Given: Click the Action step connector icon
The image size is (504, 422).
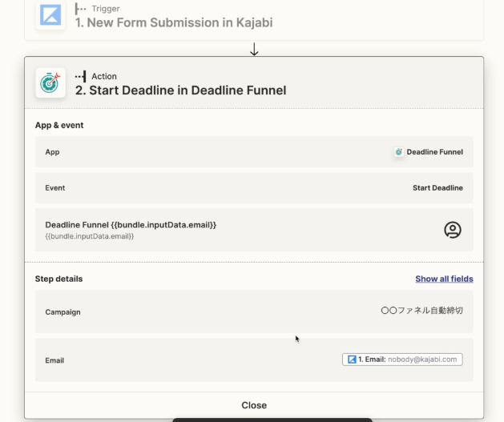Looking at the screenshot, I should tap(81, 76).
